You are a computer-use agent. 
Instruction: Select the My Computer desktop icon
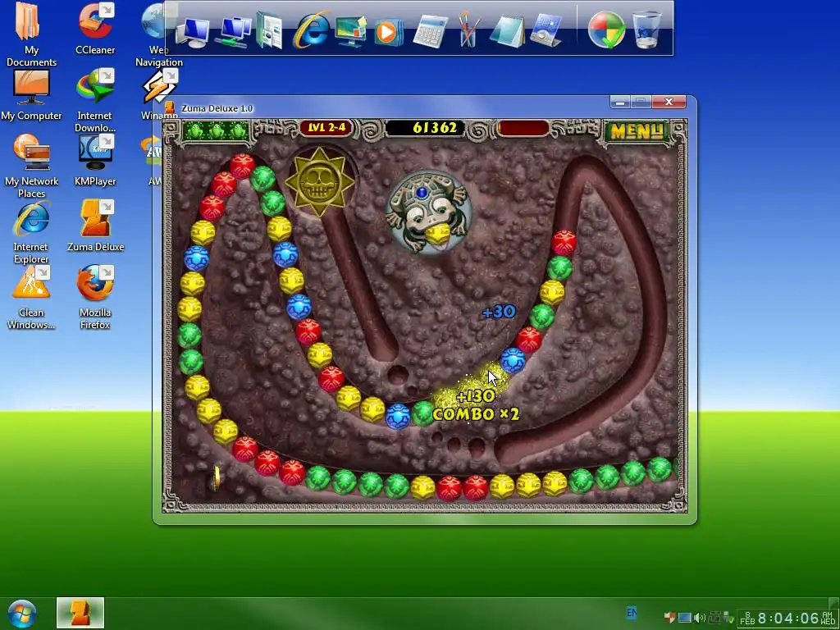tap(31, 94)
